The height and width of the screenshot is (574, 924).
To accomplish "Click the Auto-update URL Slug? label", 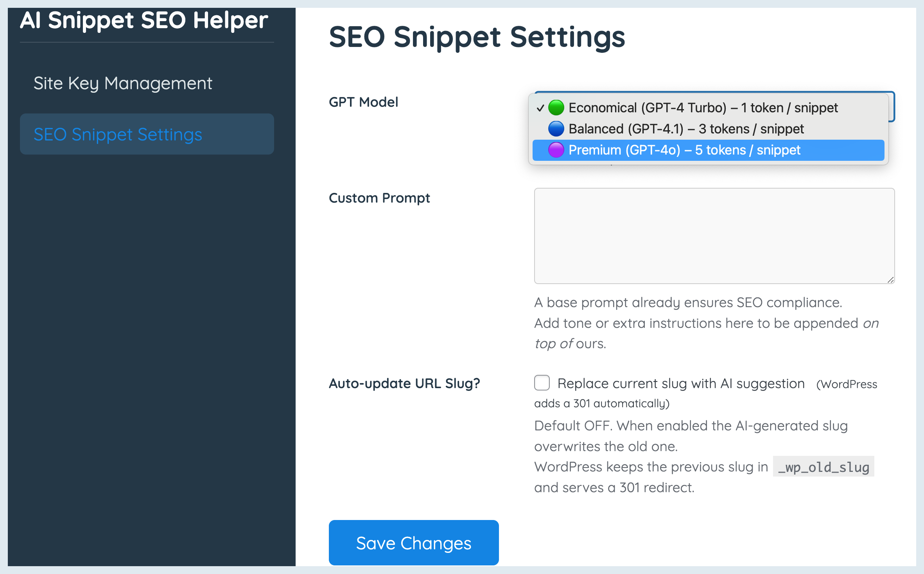I will coord(404,383).
